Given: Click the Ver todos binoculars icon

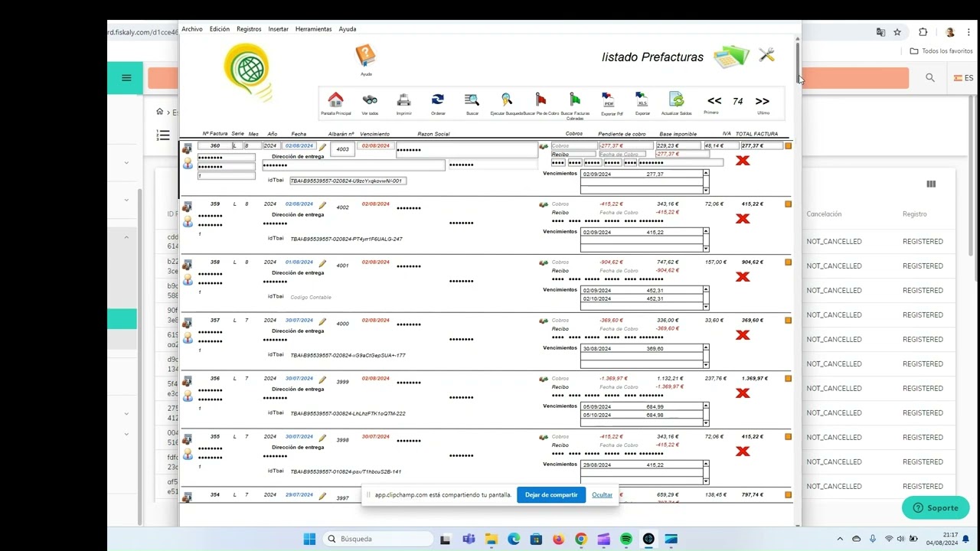Looking at the screenshot, I should [370, 100].
